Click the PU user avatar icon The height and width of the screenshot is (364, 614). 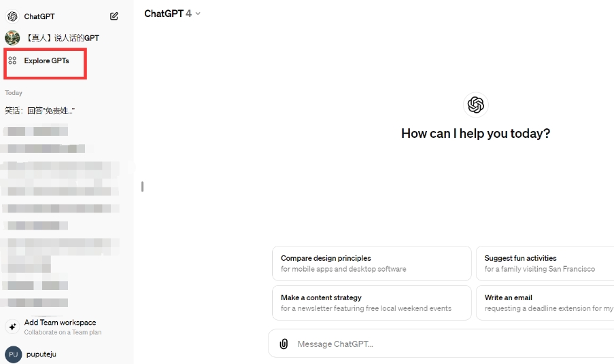[13, 354]
